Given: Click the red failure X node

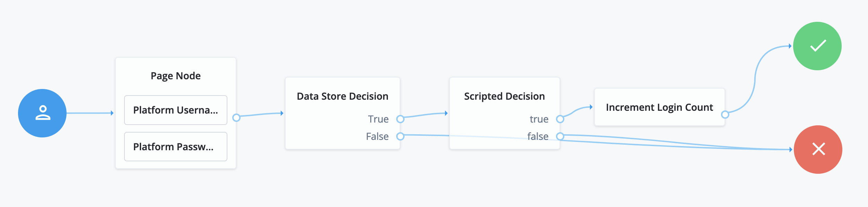Looking at the screenshot, I should pyautogui.click(x=818, y=150).
